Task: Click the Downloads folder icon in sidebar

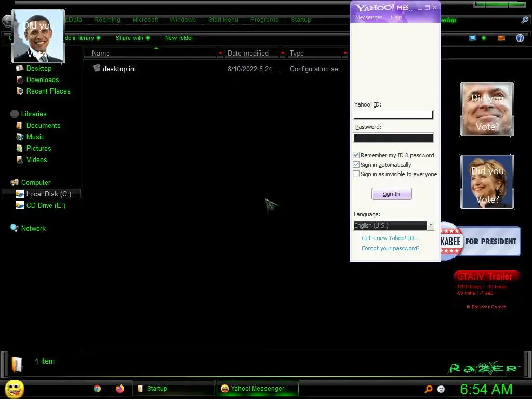Action: coord(20,79)
